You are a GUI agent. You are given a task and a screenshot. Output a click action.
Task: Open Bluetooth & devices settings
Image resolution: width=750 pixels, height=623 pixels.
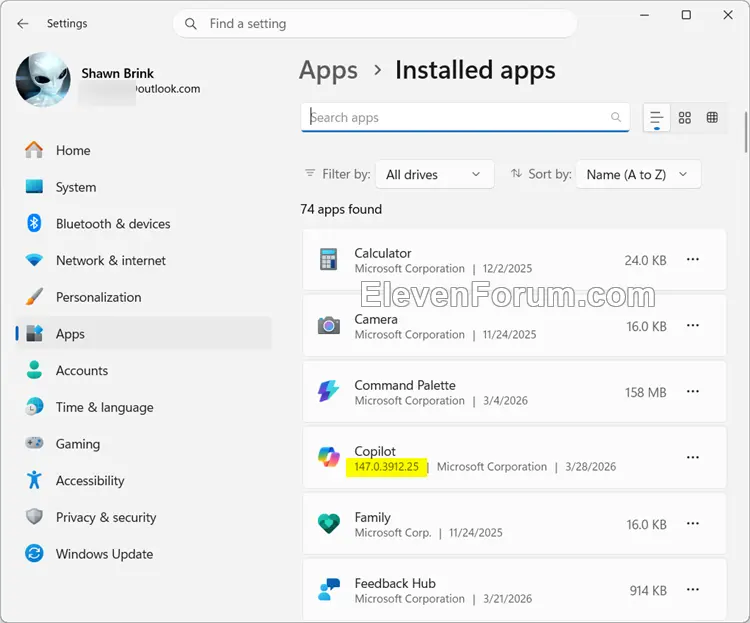click(143, 223)
